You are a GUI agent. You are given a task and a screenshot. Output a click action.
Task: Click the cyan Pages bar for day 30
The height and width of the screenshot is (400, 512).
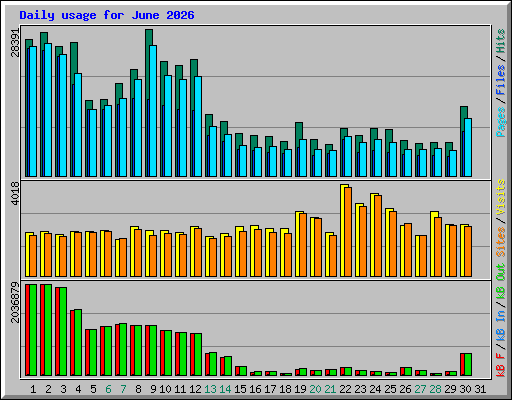coord(468,147)
